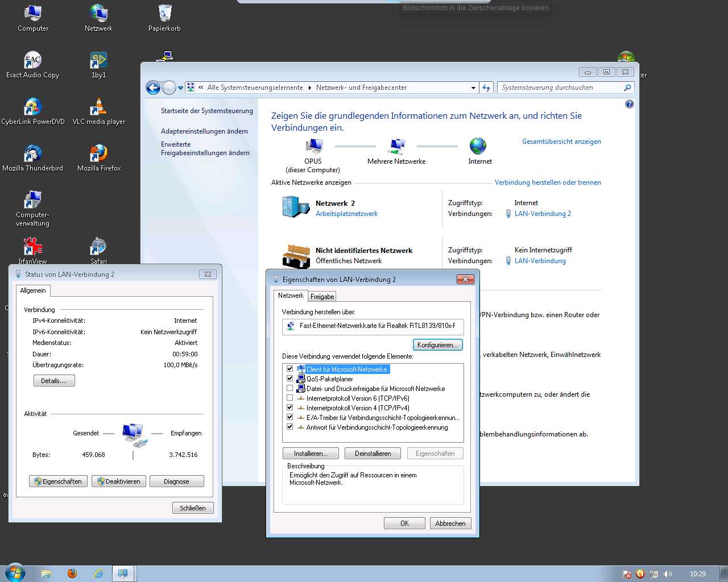Launch Mozilla Thunderbird shortcut
Screen dimensions: 728x582
click(x=32, y=157)
